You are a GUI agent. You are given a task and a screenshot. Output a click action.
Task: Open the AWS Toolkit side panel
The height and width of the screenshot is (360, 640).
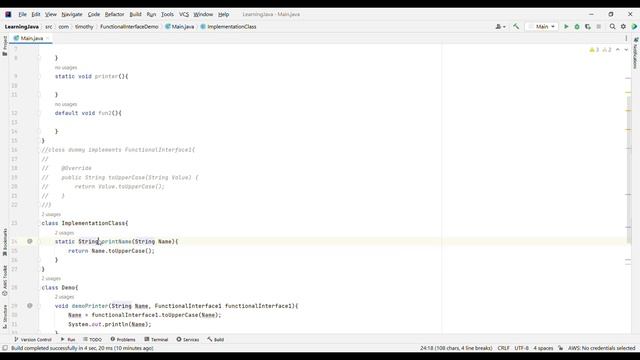tap(4, 280)
